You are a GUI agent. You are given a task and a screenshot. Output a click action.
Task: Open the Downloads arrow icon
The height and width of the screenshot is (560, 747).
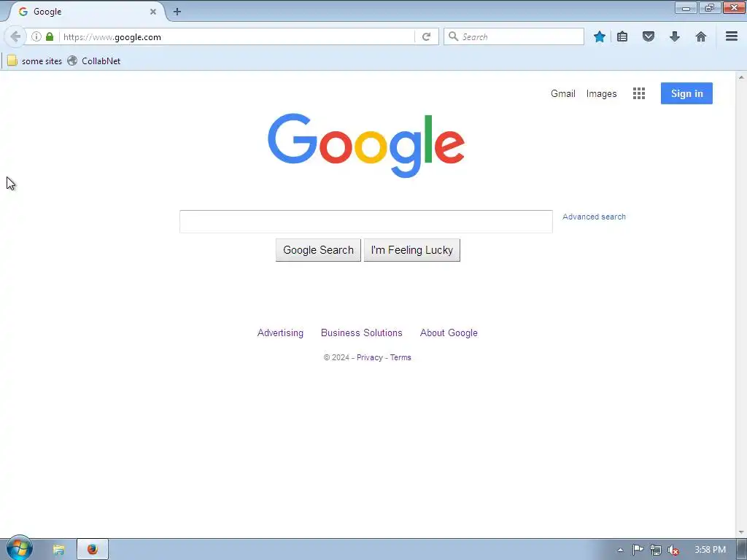(675, 36)
